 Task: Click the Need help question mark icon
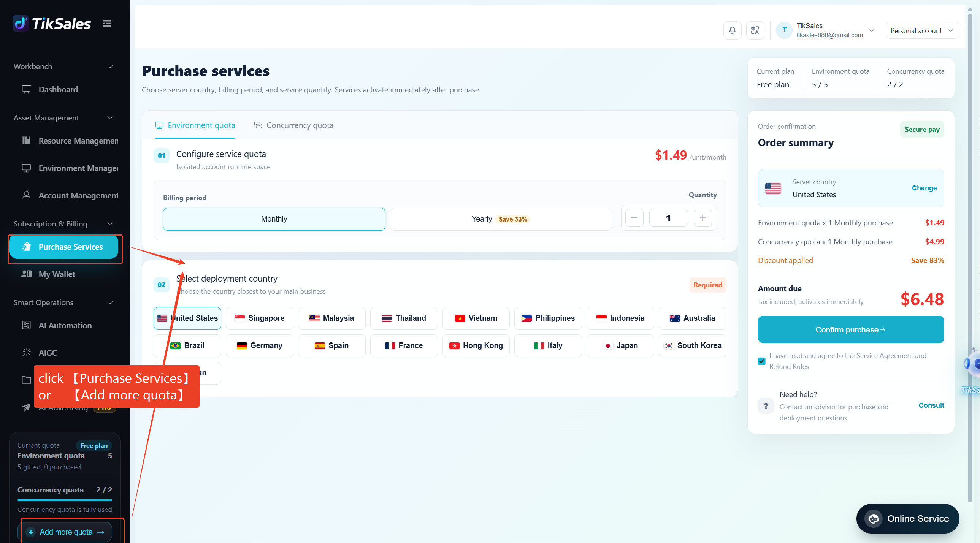[x=766, y=406]
